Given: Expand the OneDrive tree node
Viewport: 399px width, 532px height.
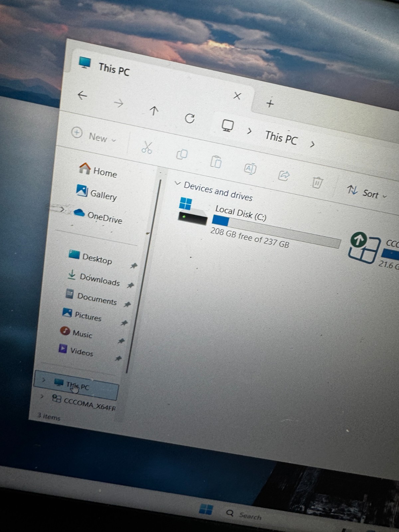Looking at the screenshot, I should pos(62,209).
